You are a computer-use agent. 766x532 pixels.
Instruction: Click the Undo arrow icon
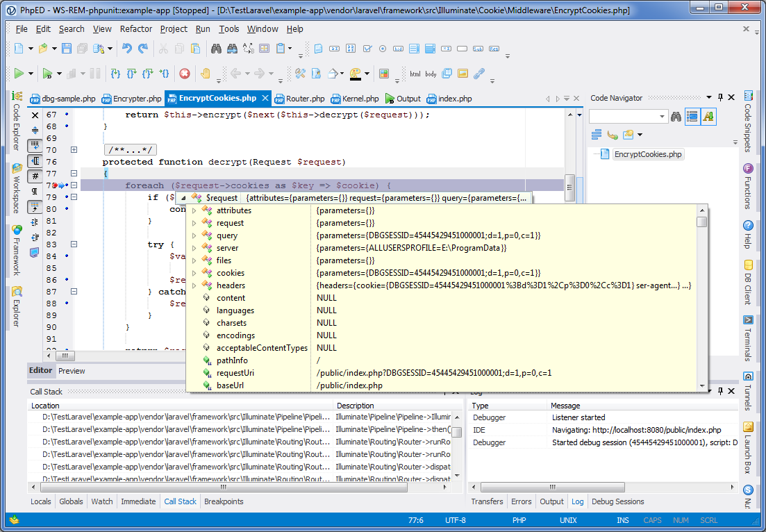click(x=127, y=49)
